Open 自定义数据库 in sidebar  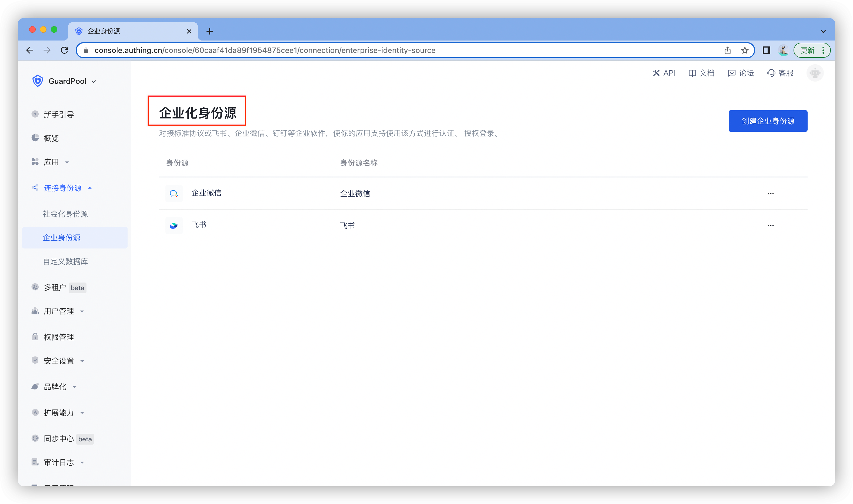pos(65,261)
